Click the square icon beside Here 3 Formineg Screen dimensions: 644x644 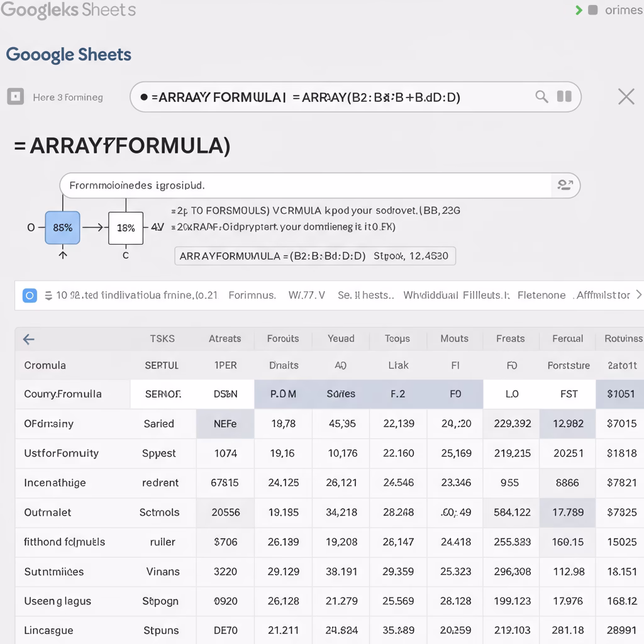[16, 97]
